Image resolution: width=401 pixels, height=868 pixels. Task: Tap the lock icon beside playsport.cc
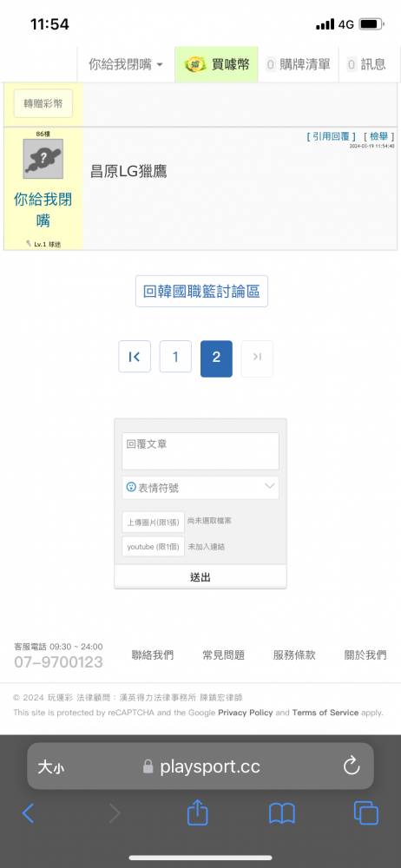pyautogui.click(x=148, y=766)
